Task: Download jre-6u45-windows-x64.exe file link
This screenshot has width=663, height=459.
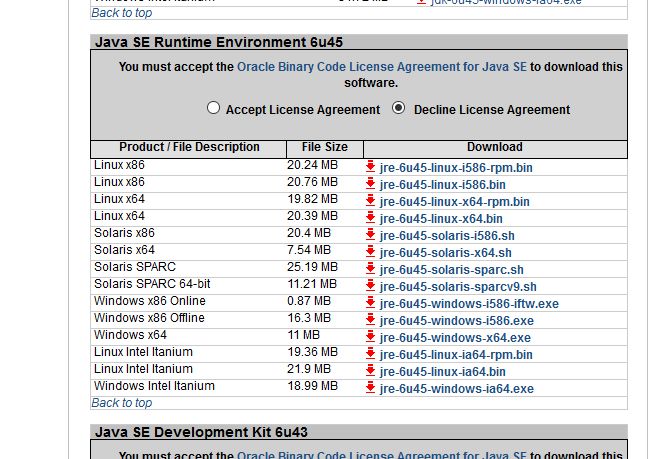Action: click(x=455, y=338)
